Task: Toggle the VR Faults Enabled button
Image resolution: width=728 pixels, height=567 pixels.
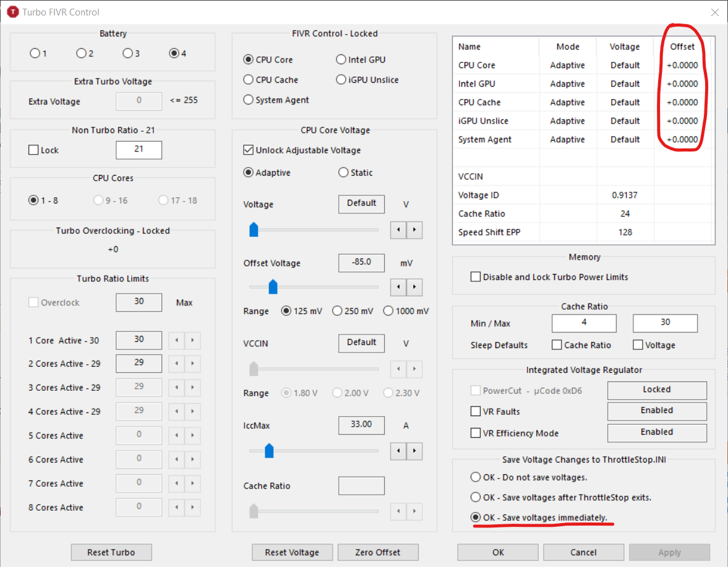Action: tap(656, 411)
